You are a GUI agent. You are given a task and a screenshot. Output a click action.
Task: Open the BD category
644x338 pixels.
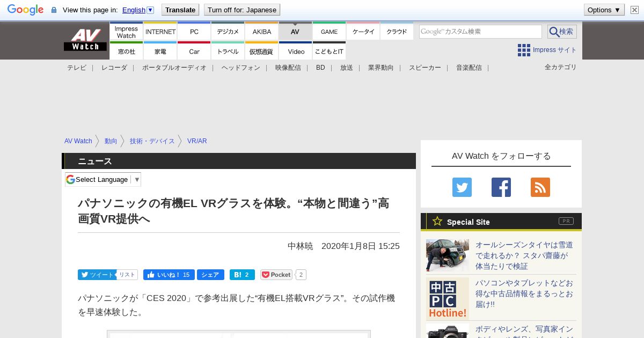pos(320,68)
